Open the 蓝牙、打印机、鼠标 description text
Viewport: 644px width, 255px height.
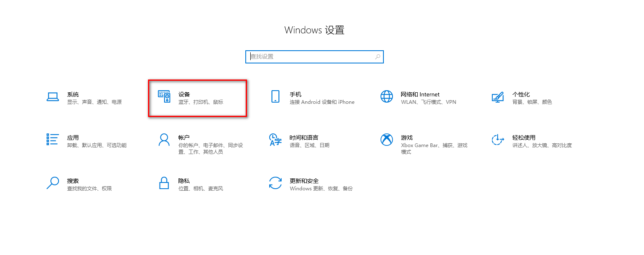click(200, 102)
